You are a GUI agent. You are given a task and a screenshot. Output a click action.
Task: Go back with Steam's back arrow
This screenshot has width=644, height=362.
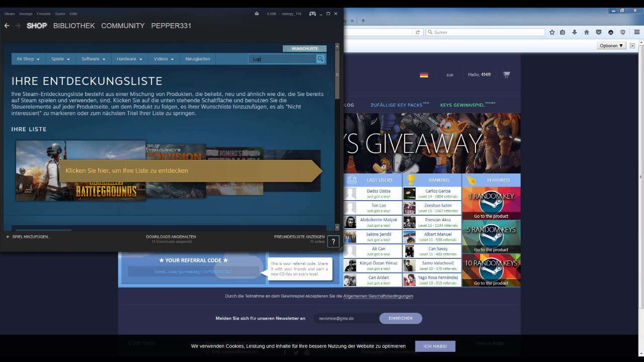[x=7, y=26]
